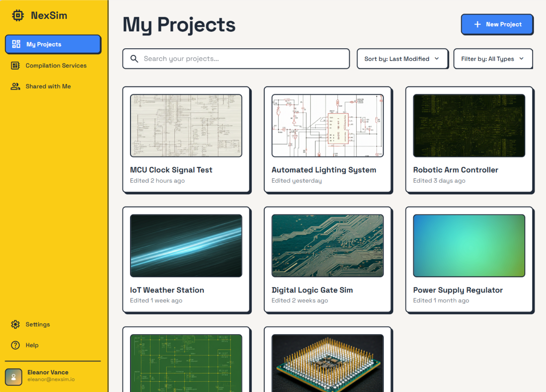
Task: Click the magnifier icon in search bar
Action: pos(134,59)
